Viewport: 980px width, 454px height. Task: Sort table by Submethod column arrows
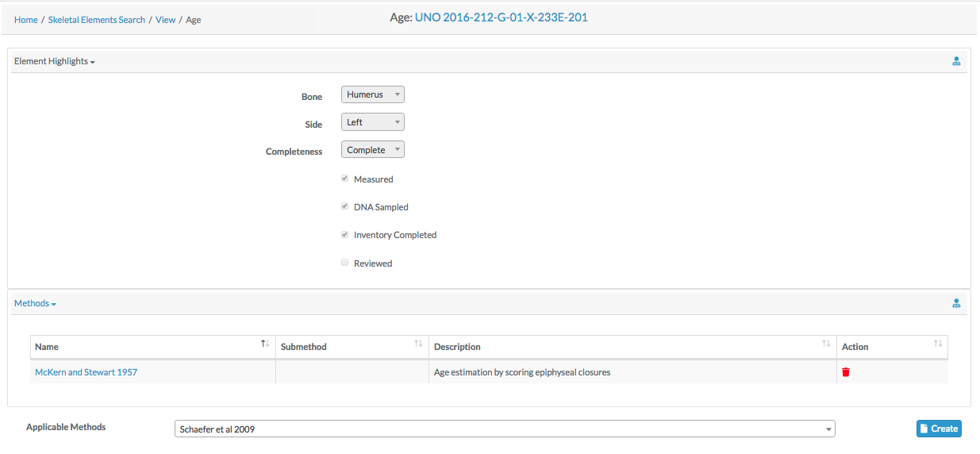418,344
